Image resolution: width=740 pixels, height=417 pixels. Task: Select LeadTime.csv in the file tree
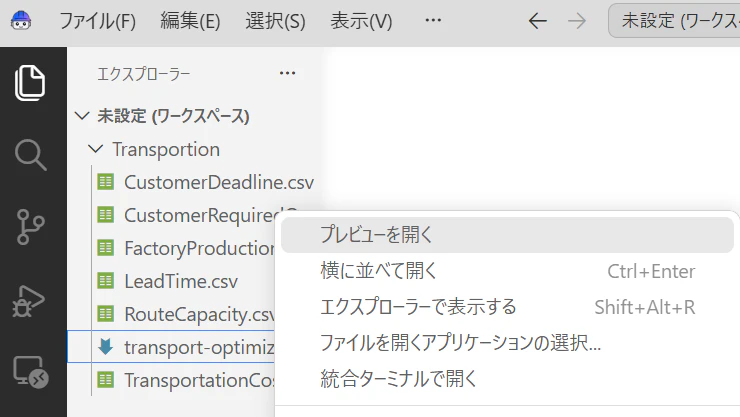(x=181, y=281)
